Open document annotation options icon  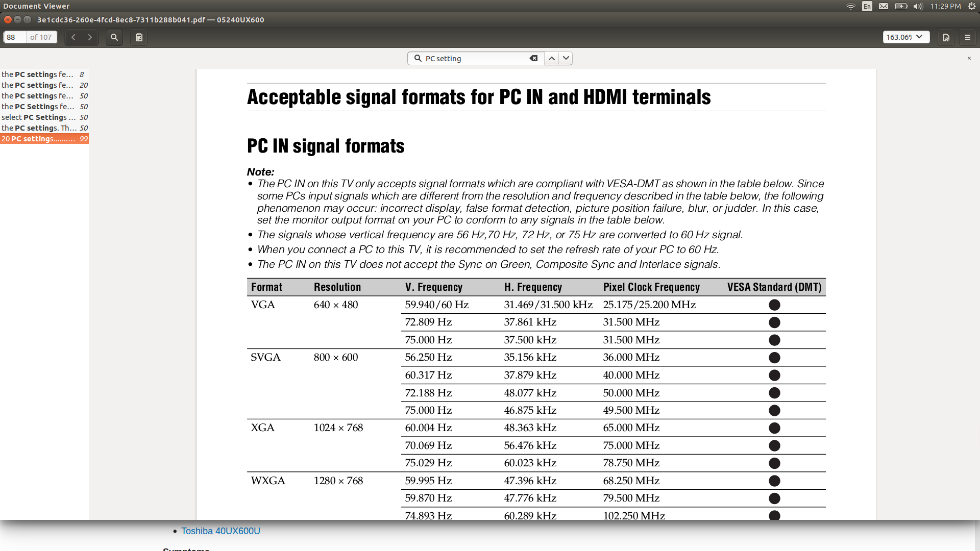(x=946, y=37)
